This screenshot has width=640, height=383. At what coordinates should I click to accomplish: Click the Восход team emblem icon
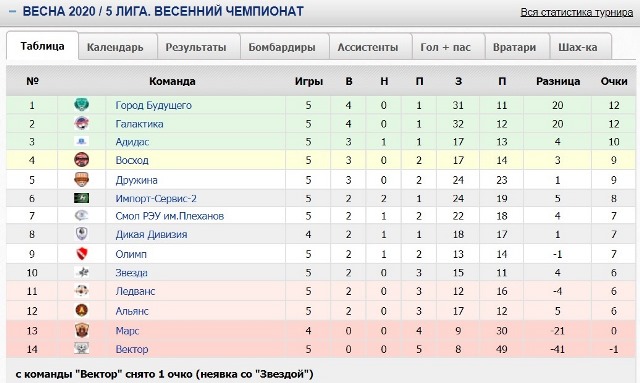point(82,160)
